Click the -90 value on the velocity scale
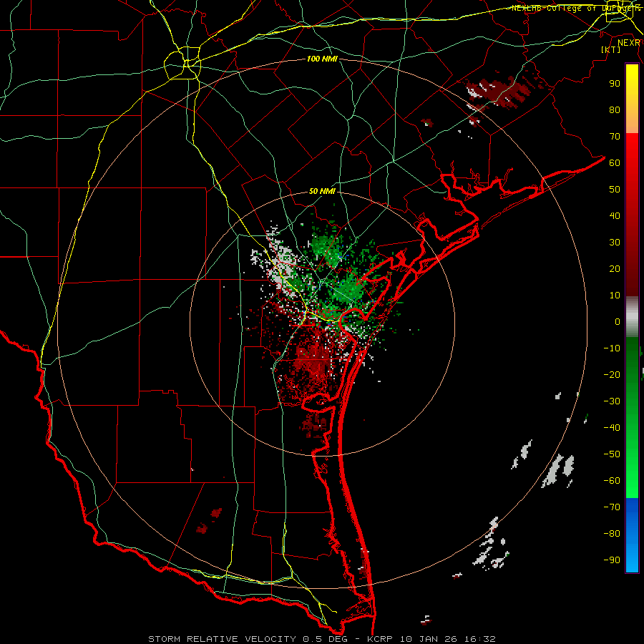Screen dimensions: 644x644 [x=612, y=560]
